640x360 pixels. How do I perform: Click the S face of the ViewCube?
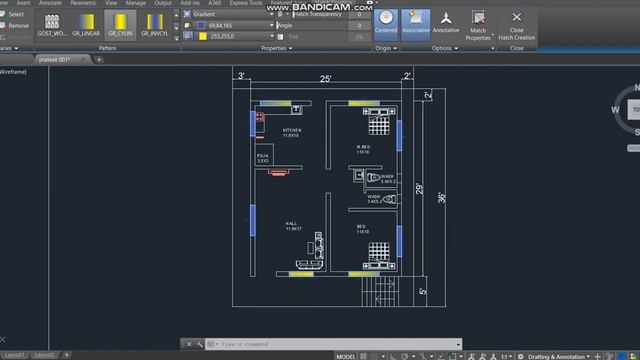pyautogui.click(x=637, y=132)
